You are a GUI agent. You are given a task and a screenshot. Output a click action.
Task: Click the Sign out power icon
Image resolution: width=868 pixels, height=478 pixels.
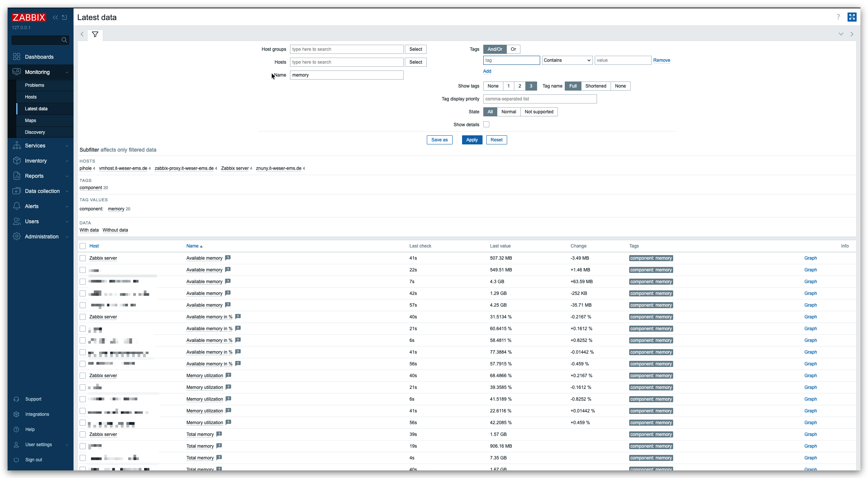[x=16, y=460]
